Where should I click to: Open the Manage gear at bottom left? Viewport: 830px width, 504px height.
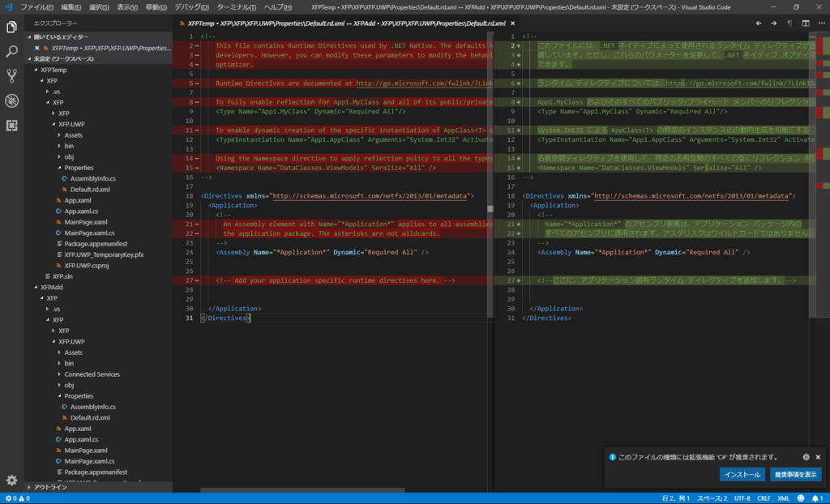[11, 481]
